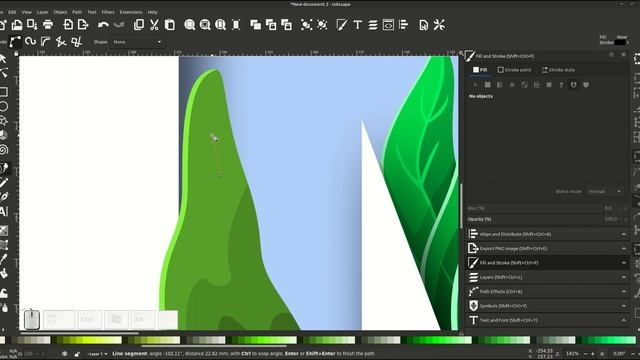Select the 3D Box tool
Viewport: 640px width, 360px height.
[x=3, y=135]
